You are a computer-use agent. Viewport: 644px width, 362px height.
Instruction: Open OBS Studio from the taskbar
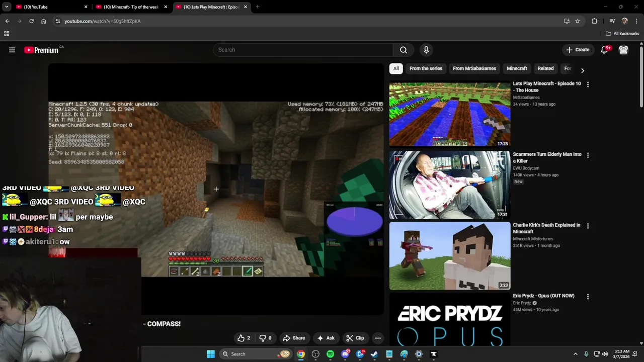coord(315,354)
